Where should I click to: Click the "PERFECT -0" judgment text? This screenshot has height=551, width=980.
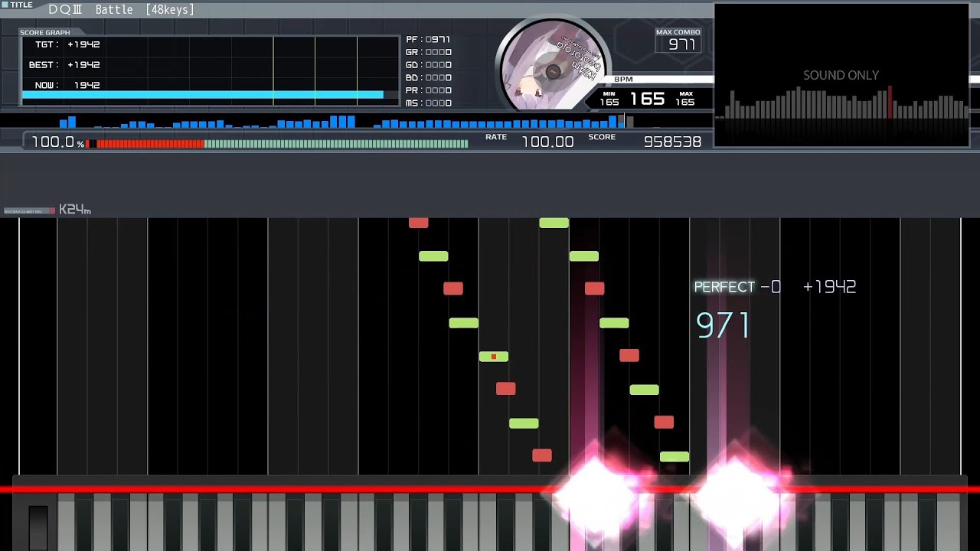[737, 287]
